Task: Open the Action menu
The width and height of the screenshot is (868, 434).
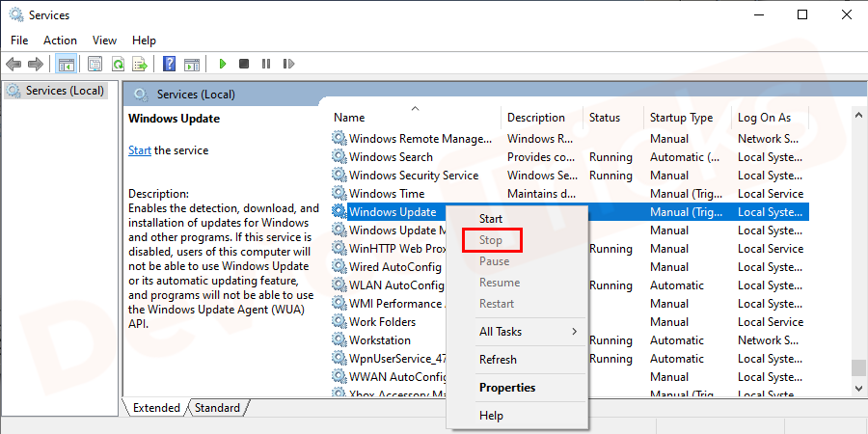Action: 60,41
